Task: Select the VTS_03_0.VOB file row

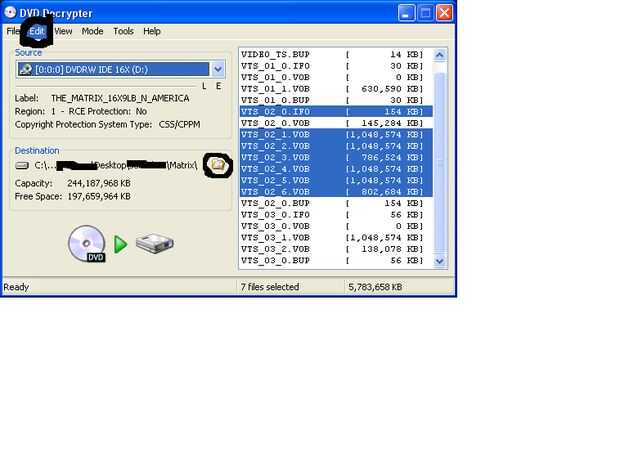Action: [336, 226]
